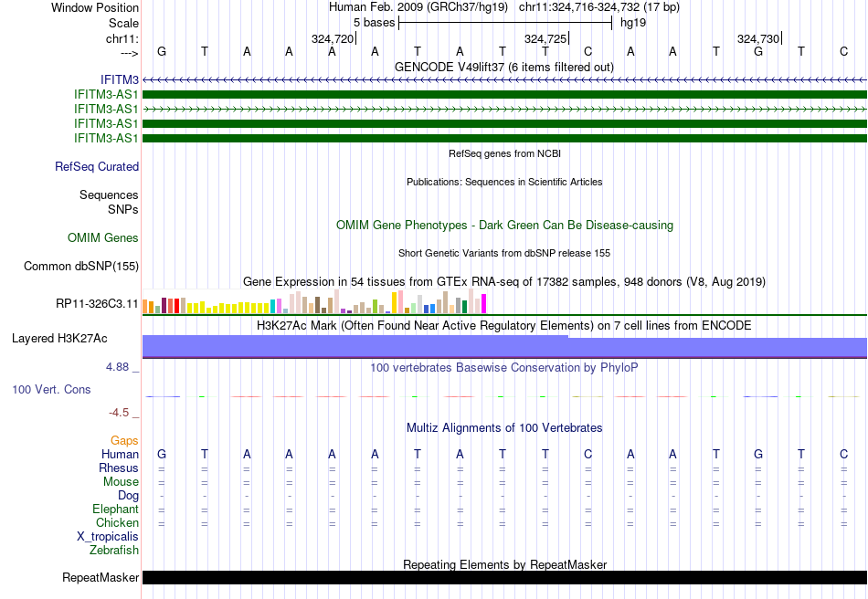The height and width of the screenshot is (599, 868).
Task: Click the IFITM3 gene label
Action: (119, 80)
